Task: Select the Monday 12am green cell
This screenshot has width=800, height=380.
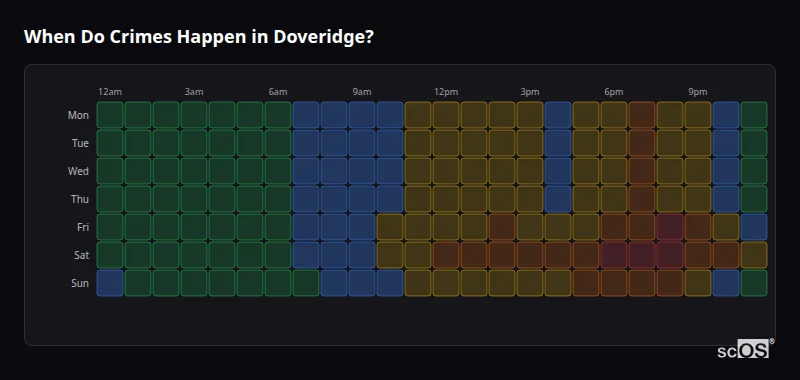Action: pyautogui.click(x=110, y=115)
